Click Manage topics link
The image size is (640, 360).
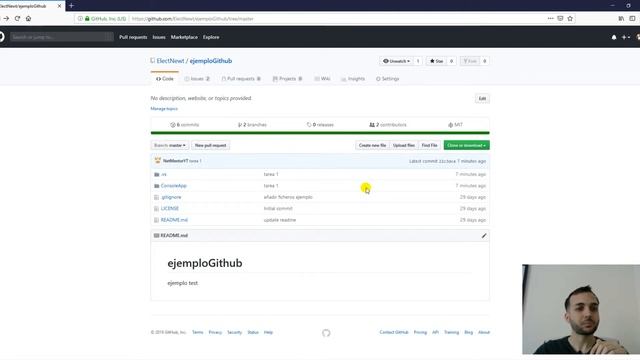pos(164,109)
